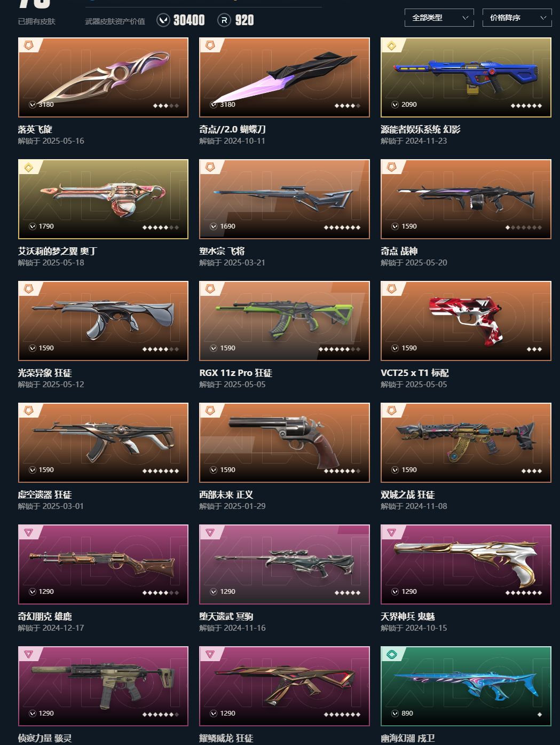Click gold tier badge on 源能者娱乐系统 幻影 card
This screenshot has width=560, height=745.
coord(392,46)
